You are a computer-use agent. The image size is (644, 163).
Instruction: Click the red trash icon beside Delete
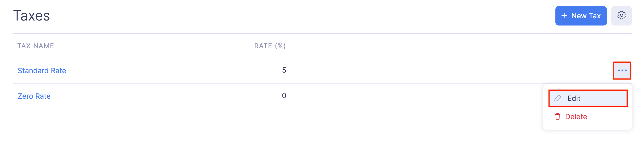[x=558, y=117]
